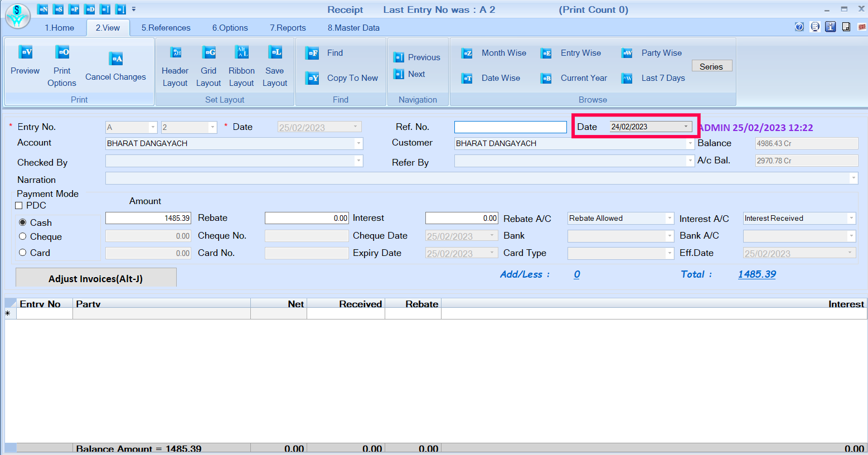This screenshot has height=455, width=868.
Task: Expand the Account dropdown
Action: point(358,143)
